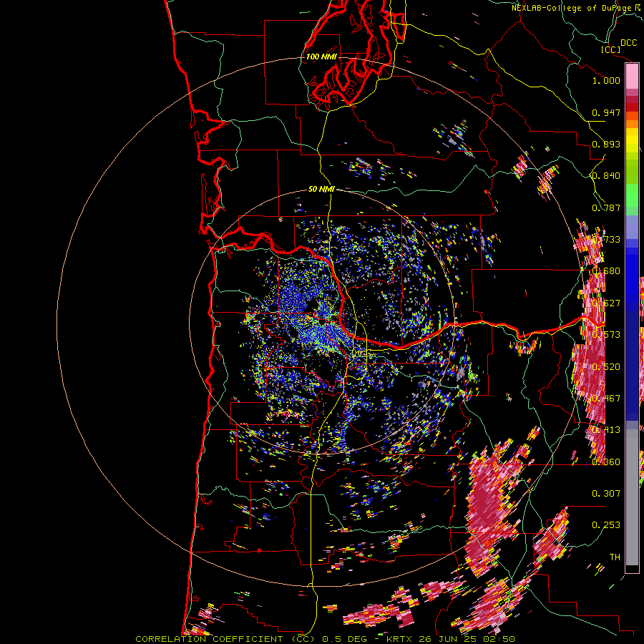Click the 0.253 scale value
This screenshot has height=644, width=644.
[606, 525]
